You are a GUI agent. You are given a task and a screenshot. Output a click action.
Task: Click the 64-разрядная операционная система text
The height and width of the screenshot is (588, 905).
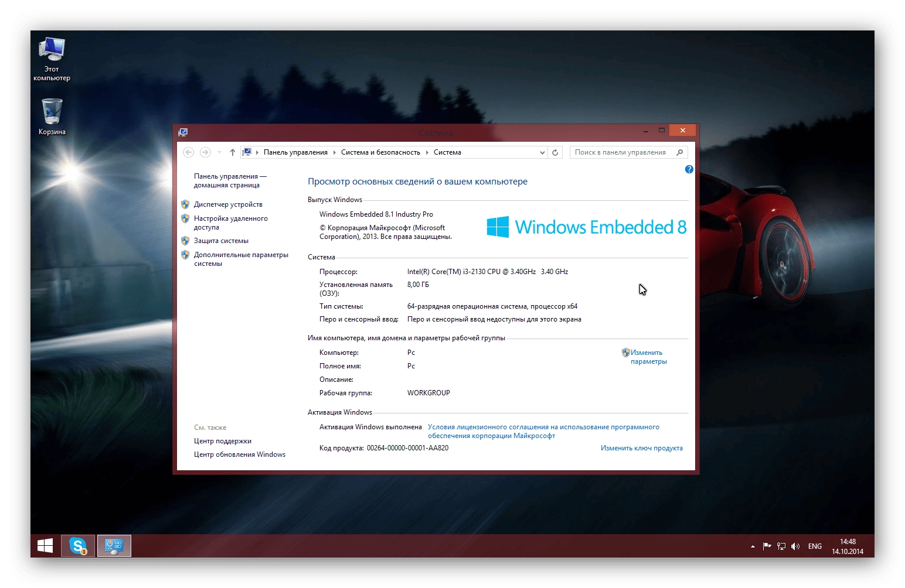click(x=492, y=306)
